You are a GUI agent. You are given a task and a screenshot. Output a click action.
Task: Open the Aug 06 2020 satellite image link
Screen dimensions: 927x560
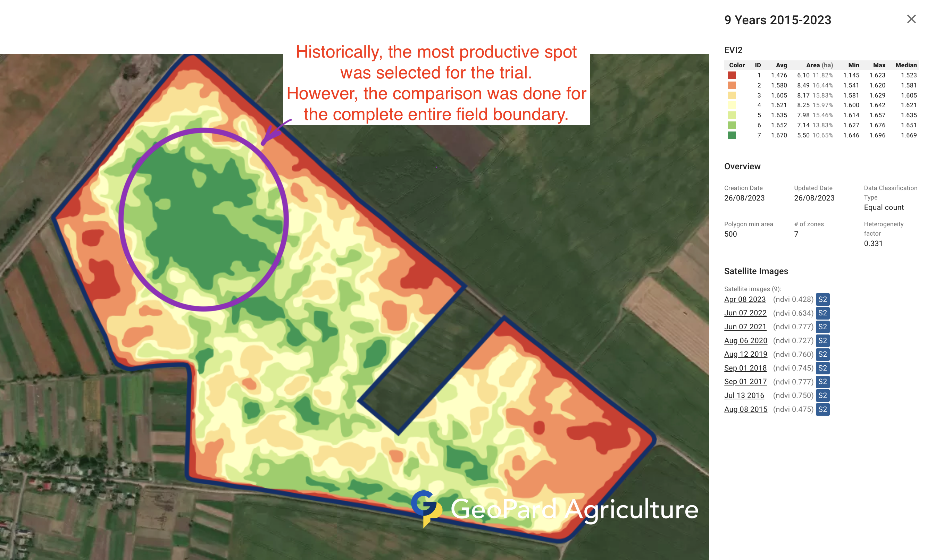click(745, 340)
